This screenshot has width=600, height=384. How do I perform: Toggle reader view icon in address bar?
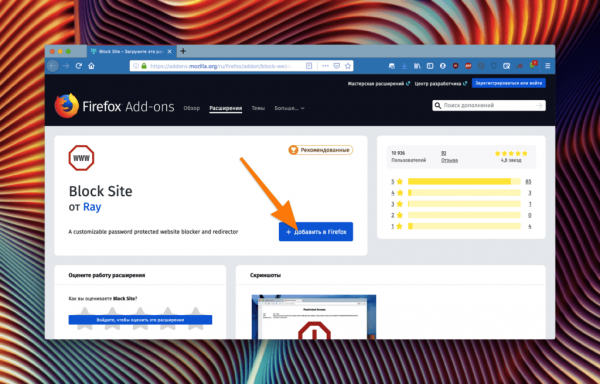click(x=309, y=66)
